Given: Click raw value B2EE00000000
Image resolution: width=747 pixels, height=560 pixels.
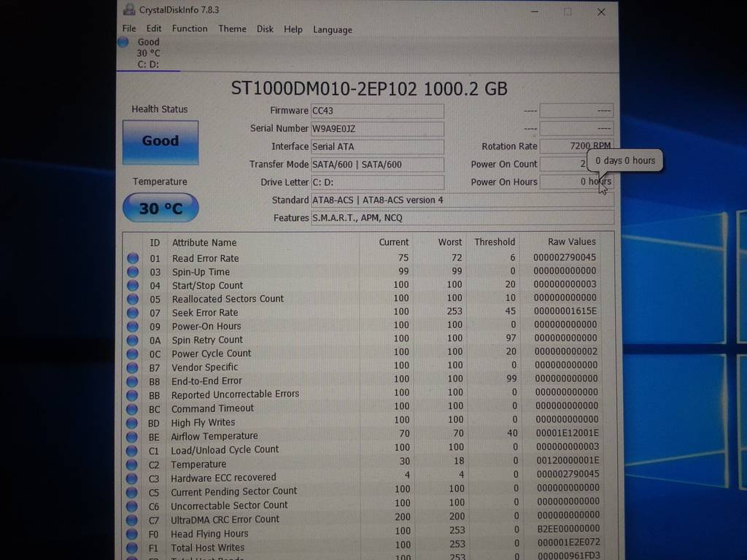Looking at the screenshot, I should (568, 528).
